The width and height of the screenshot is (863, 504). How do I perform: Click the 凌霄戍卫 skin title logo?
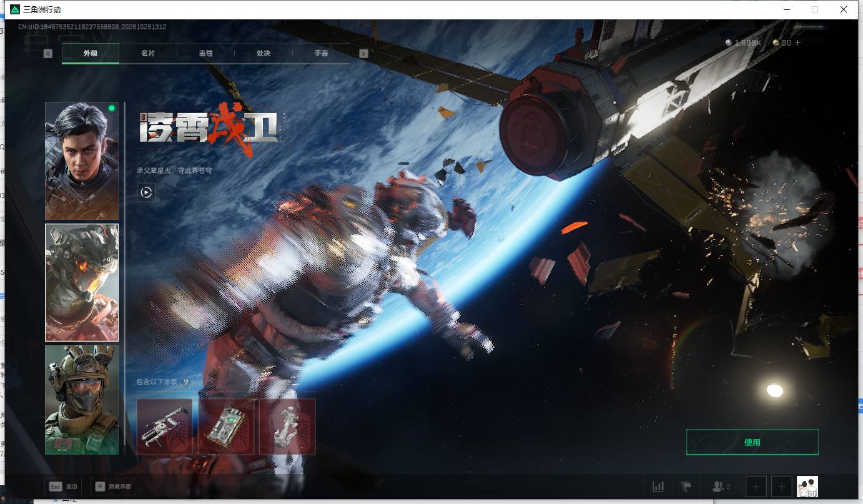coord(210,129)
